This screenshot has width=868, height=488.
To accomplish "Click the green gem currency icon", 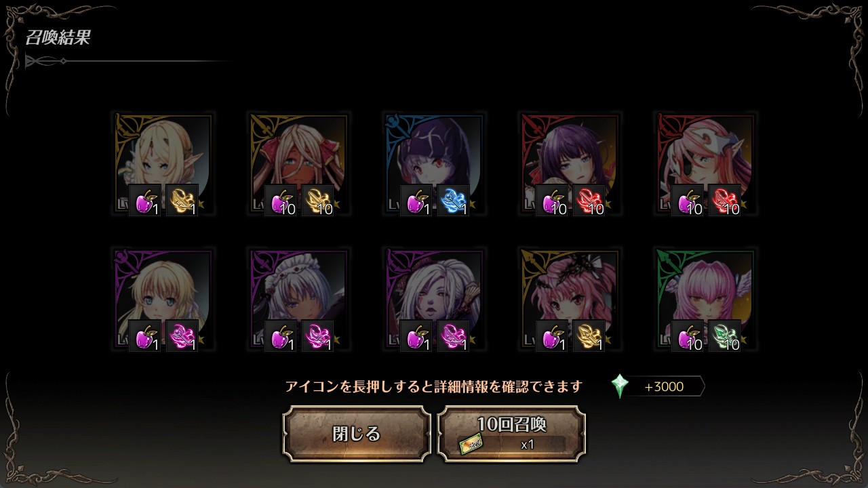I will click(620, 386).
